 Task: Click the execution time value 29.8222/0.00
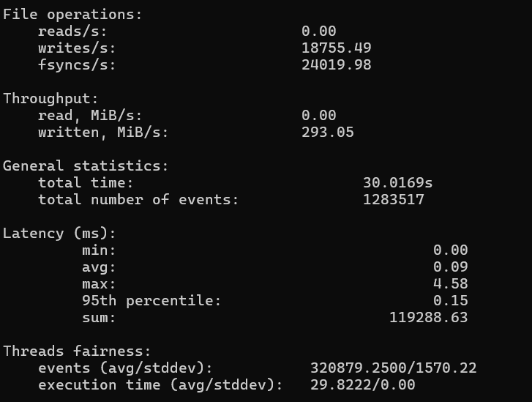click(x=363, y=385)
